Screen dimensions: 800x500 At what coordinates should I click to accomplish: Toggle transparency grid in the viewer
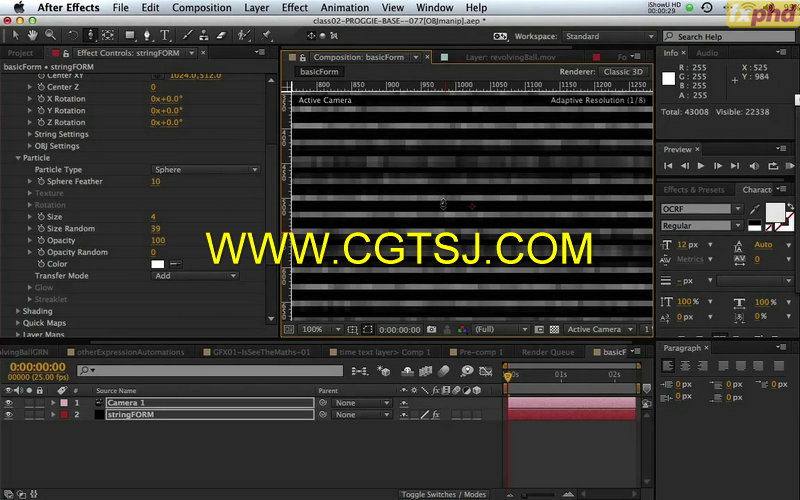(554, 330)
